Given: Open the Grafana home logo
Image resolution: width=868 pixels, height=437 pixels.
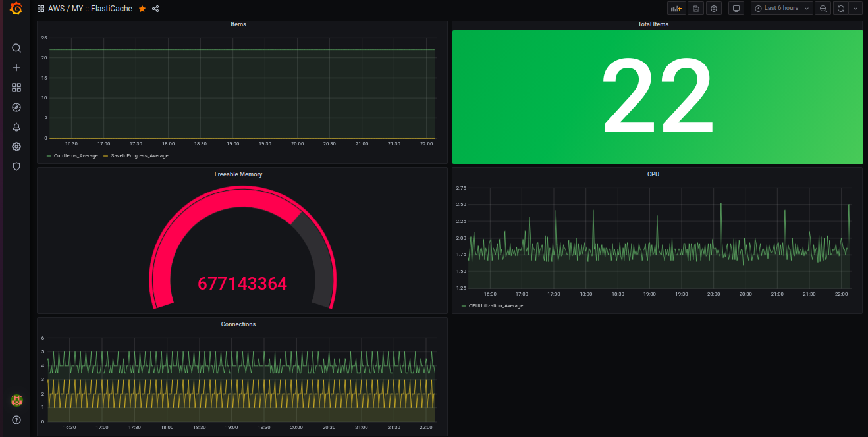Looking at the screenshot, I should tap(16, 9).
